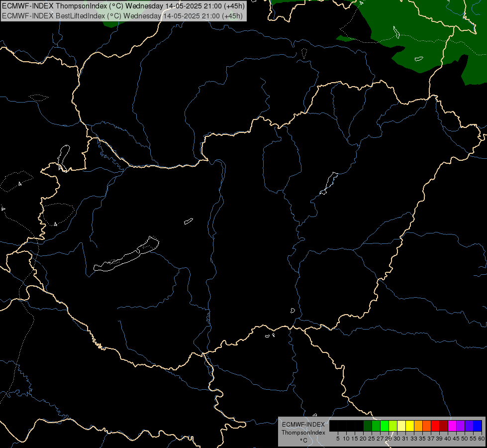Click the legend tick label 10
Screen dimensions: 487x448
coord(346,439)
